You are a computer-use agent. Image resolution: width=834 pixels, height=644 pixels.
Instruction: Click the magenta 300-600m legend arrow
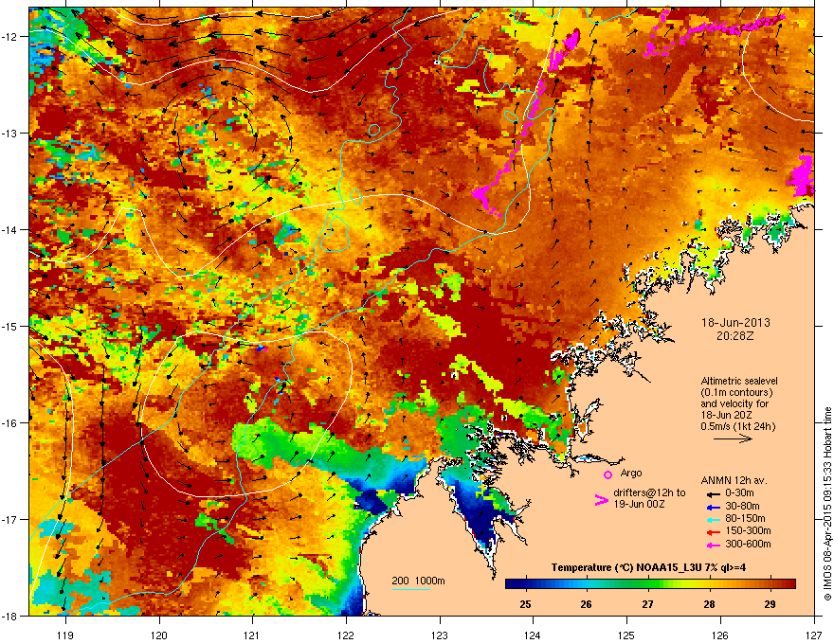713,545
